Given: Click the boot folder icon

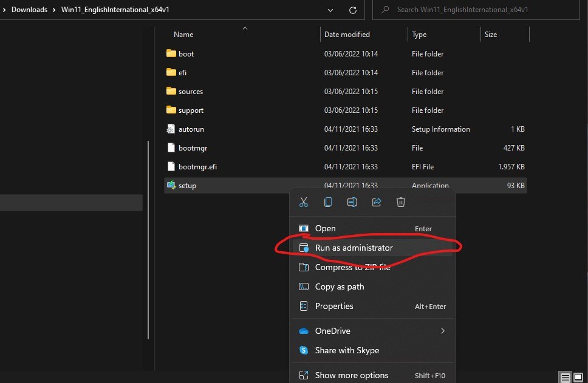Looking at the screenshot, I should 171,53.
